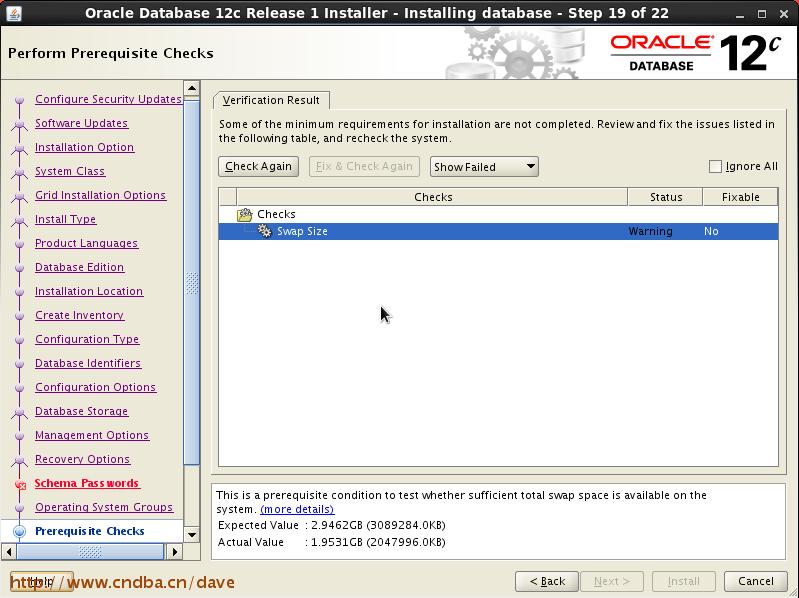
Task: Click the Checks folder icon
Action: [245, 214]
